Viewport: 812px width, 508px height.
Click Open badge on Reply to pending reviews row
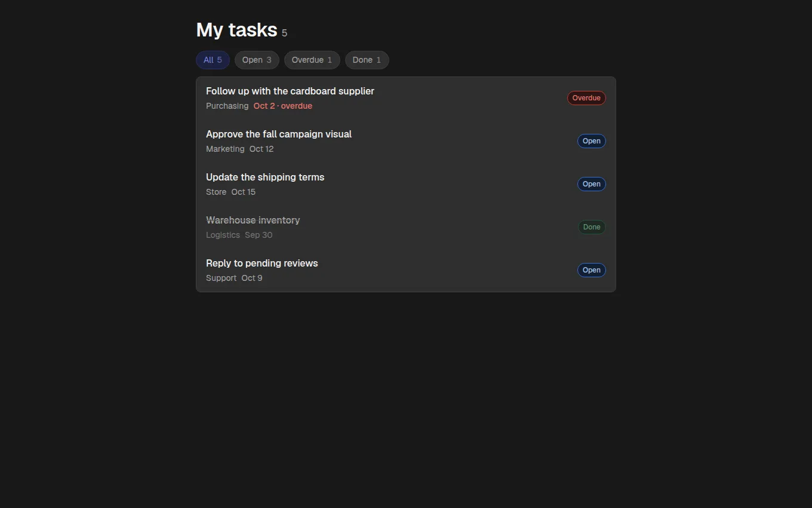(x=592, y=270)
